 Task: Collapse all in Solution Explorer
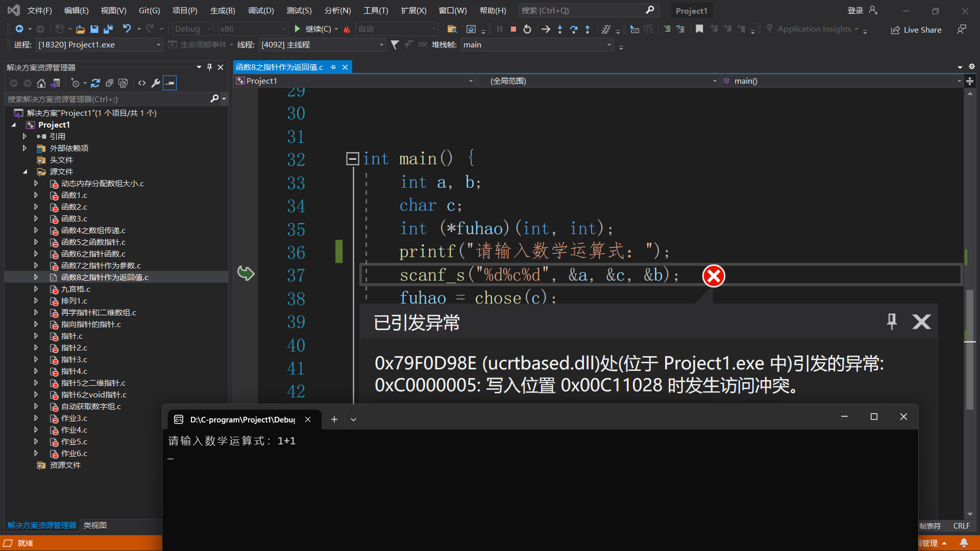[109, 83]
